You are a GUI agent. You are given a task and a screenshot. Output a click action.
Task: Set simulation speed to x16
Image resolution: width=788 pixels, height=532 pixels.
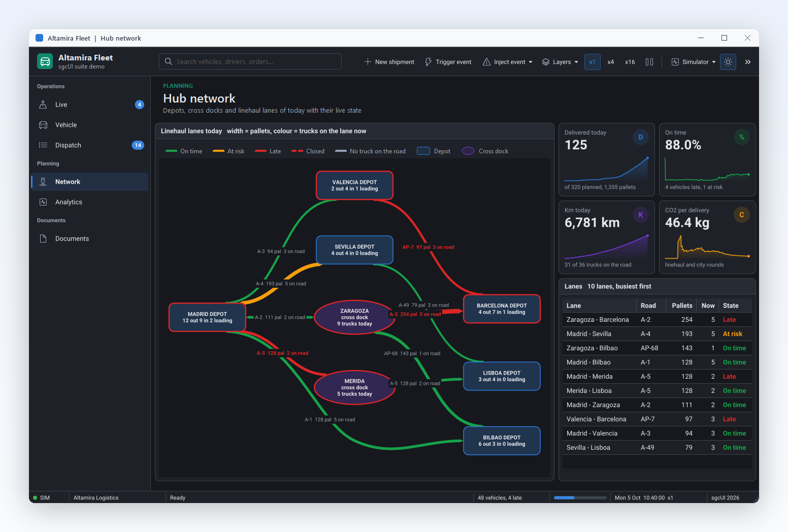[630, 62]
